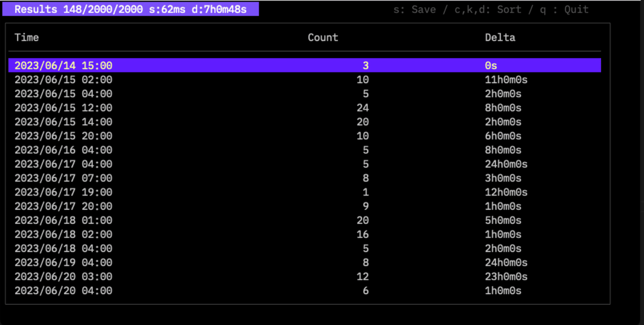Select row 2023/06/17 20:00

click(304, 206)
